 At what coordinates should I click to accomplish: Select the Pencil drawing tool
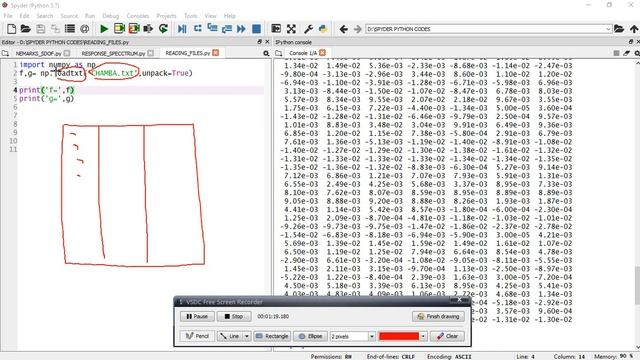tap(197, 336)
